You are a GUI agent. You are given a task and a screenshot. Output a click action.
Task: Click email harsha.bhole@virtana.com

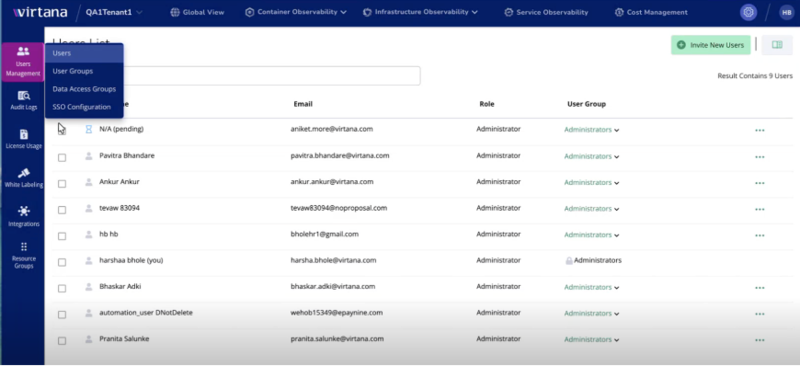pos(333,260)
